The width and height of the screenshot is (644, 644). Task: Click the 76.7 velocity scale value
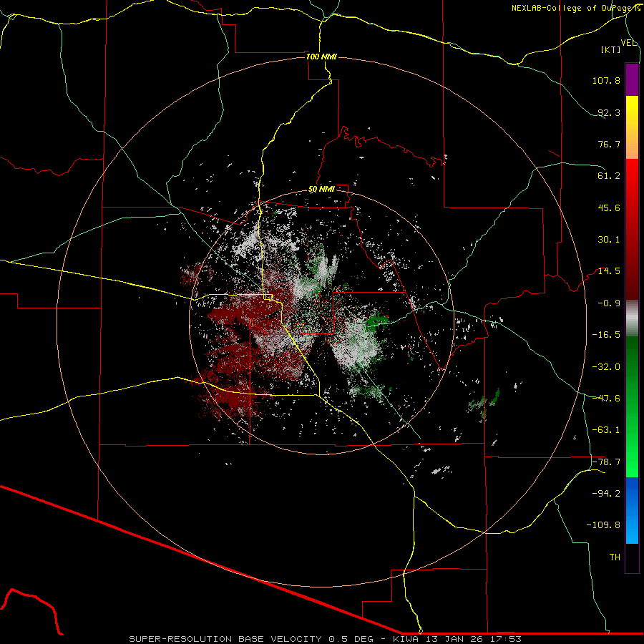coord(609,144)
